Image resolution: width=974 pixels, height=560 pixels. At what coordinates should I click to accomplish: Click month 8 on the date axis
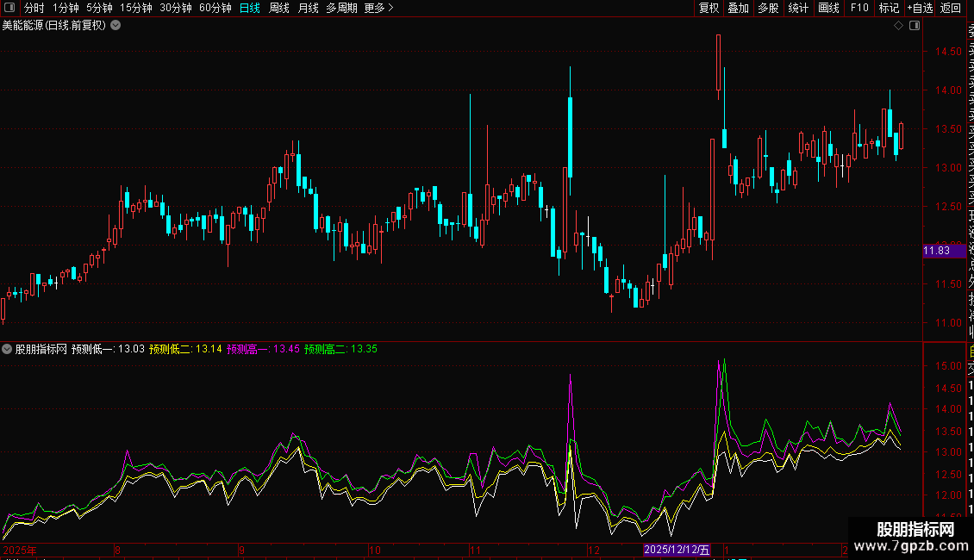point(117,550)
